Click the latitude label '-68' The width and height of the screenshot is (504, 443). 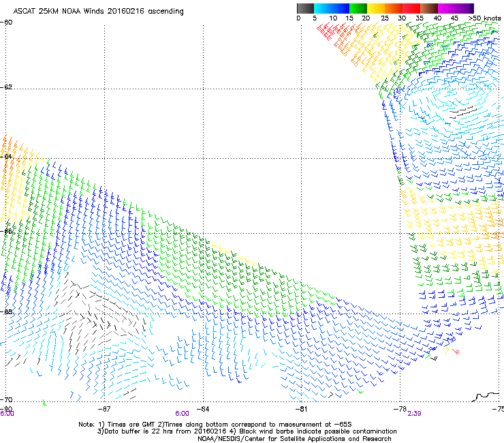click(x=6, y=311)
